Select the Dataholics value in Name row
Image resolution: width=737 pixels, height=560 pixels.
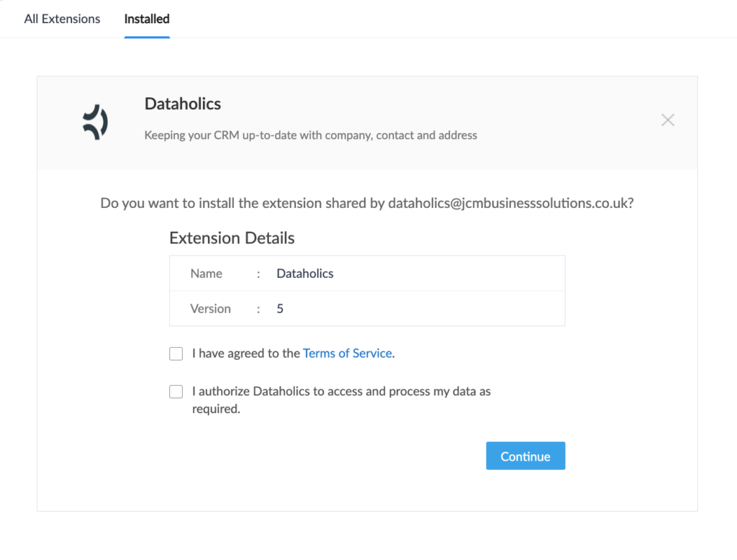click(305, 274)
